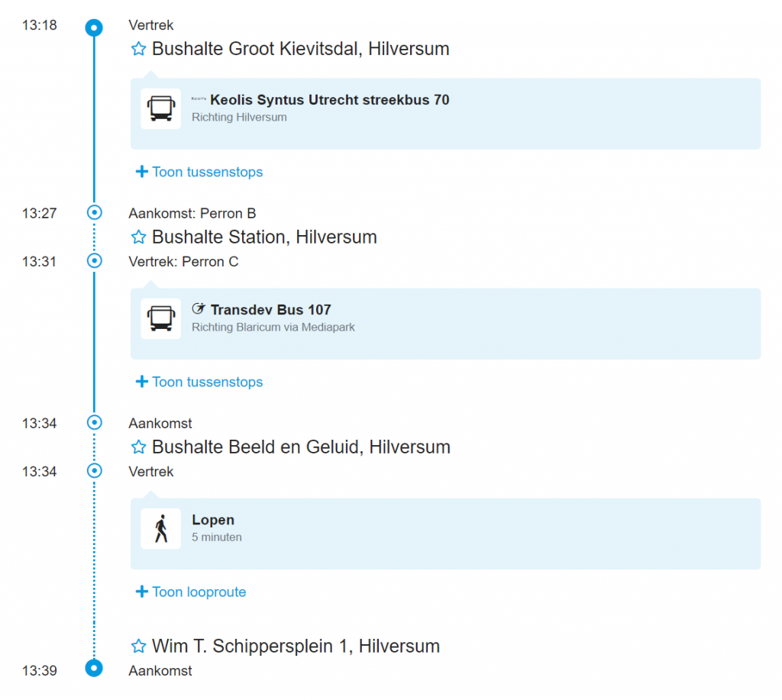Favorite Bushalte Groot Kievitsdal star icon
This screenshot has width=782, height=700.
pos(138,50)
